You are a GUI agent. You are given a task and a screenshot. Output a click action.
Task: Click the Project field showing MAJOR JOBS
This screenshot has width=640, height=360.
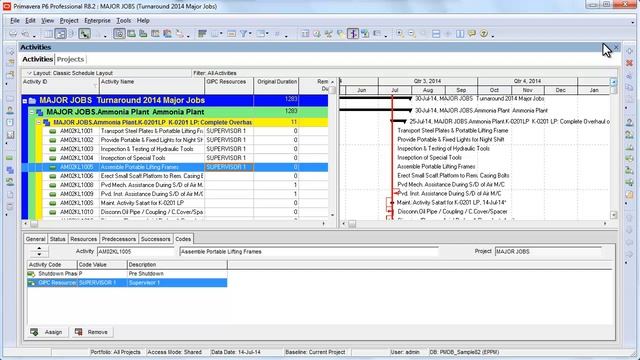[x=548, y=252]
